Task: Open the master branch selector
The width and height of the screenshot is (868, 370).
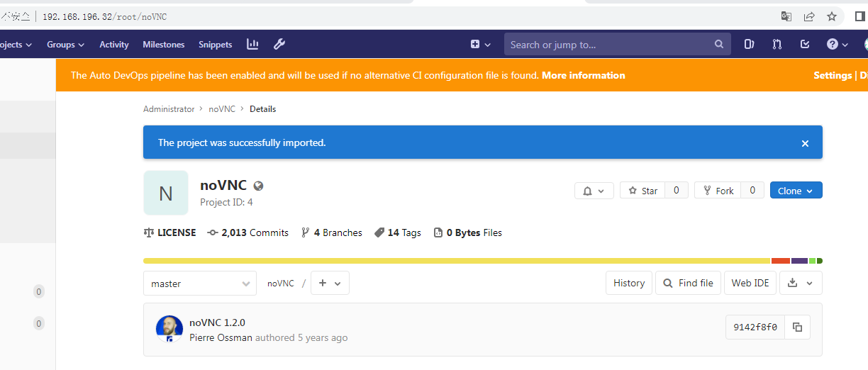Action: pyautogui.click(x=200, y=283)
